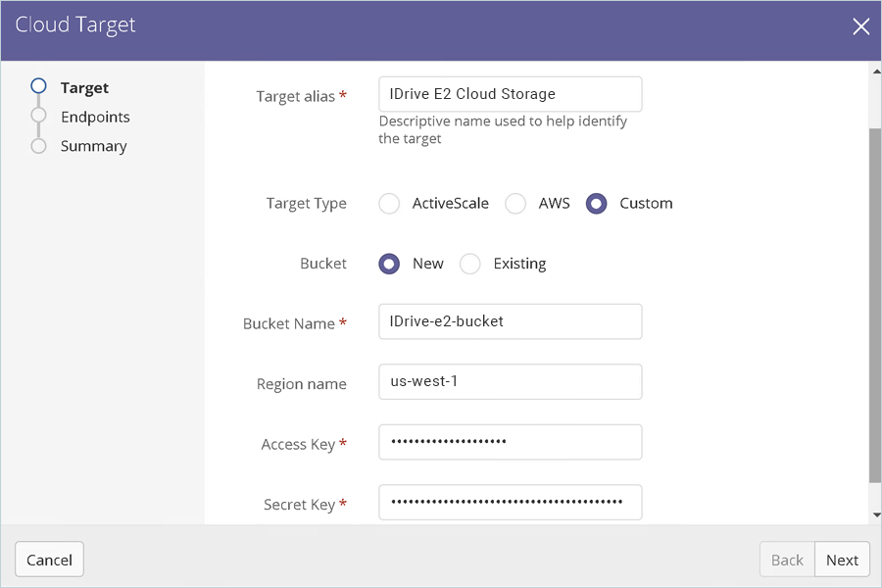This screenshot has height=588, width=882.
Task: Click the 'Target Type' label
Action: coord(307,204)
